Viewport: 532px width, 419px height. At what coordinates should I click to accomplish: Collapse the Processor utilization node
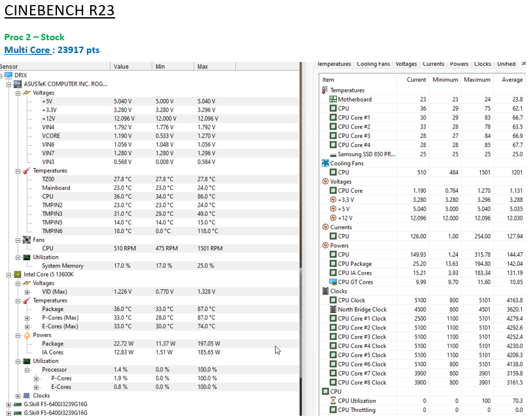tap(27, 370)
